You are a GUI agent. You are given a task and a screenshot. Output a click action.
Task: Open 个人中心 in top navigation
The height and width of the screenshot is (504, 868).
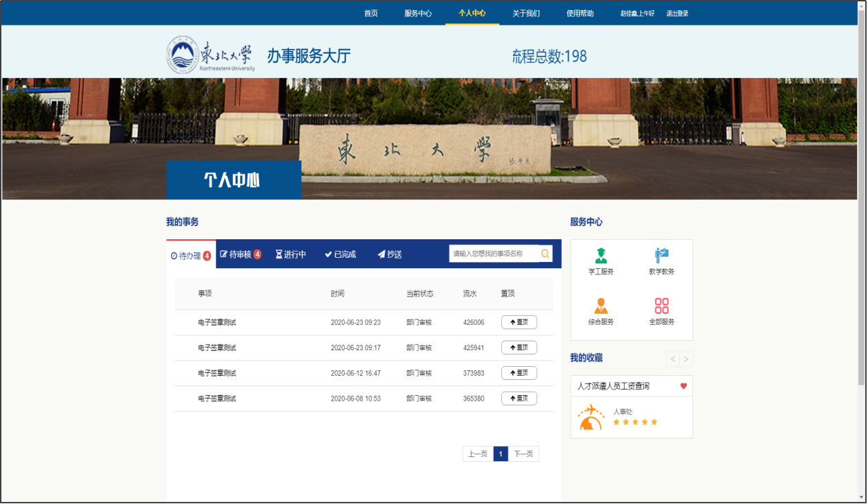pos(472,13)
